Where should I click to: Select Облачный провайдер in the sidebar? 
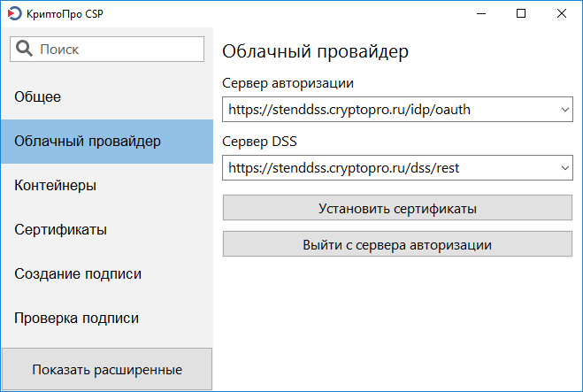tap(88, 141)
